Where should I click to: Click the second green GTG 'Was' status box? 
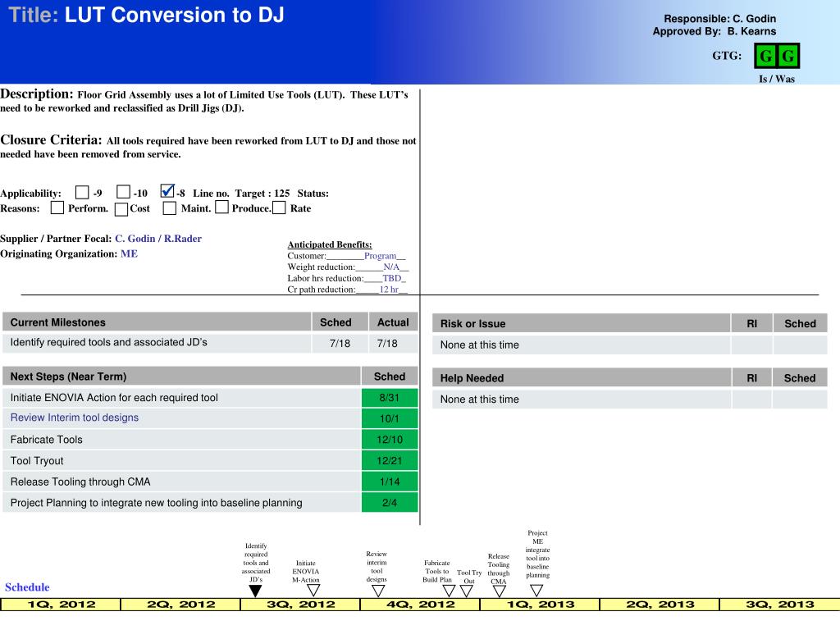click(x=788, y=56)
